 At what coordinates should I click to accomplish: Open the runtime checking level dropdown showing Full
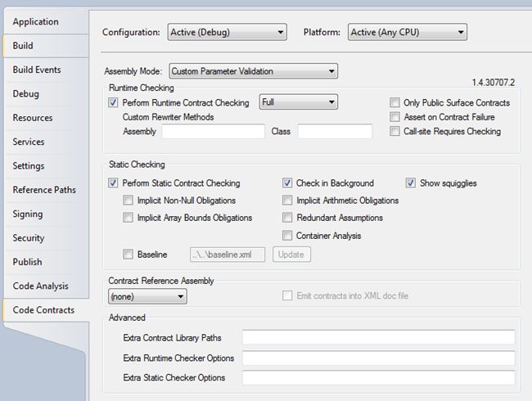click(298, 101)
